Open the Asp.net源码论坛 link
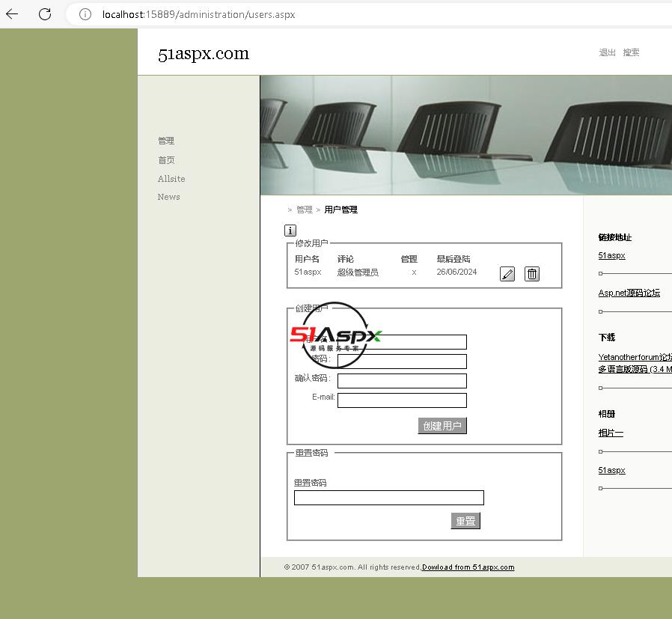This screenshot has height=619, width=672. (x=629, y=293)
